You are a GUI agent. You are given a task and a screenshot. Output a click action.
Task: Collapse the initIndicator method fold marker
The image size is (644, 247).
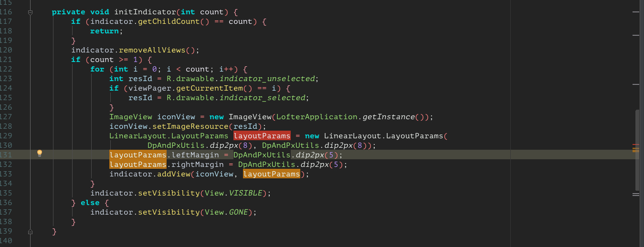point(30,12)
